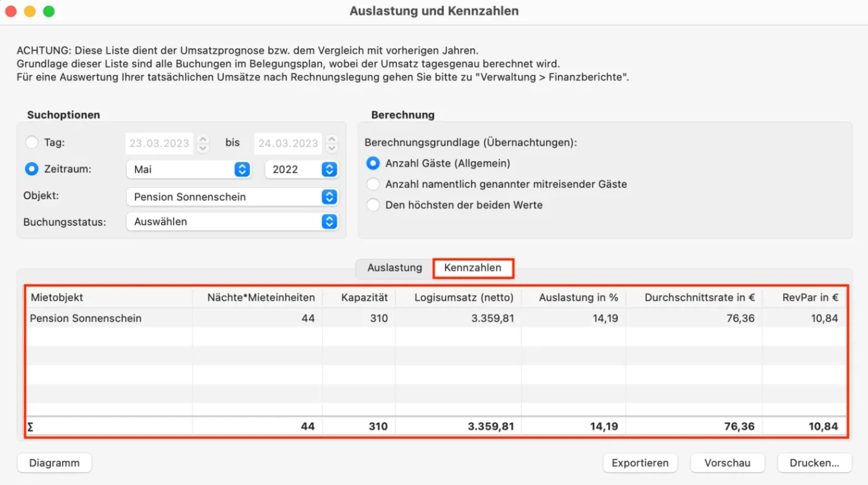Choose Anzahl namentlich genannter mitreisender Gäste

click(372, 184)
